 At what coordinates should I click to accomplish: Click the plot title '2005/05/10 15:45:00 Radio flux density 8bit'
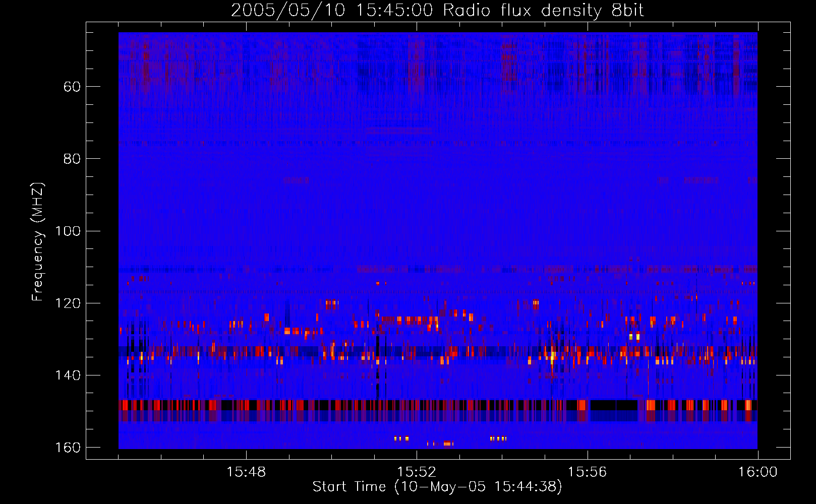coord(437,11)
